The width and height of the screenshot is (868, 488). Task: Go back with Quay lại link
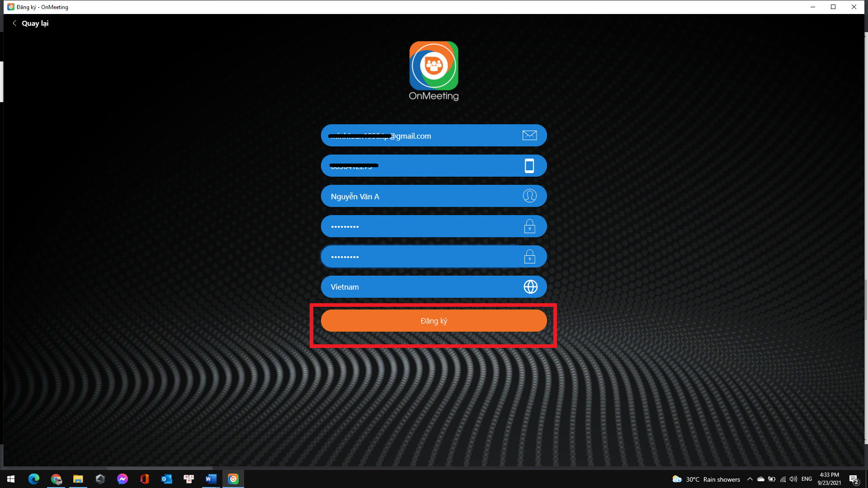tap(35, 23)
